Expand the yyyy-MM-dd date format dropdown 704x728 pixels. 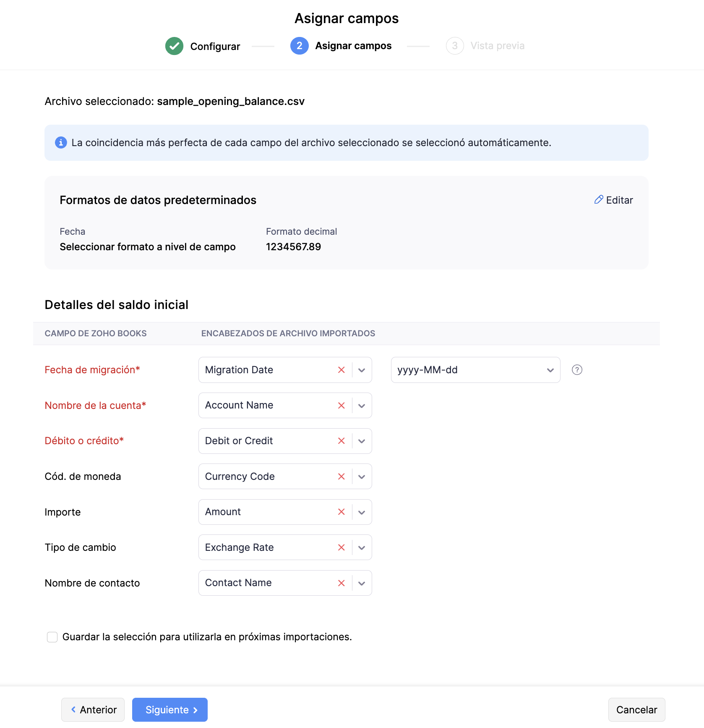click(x=550, y=370)
